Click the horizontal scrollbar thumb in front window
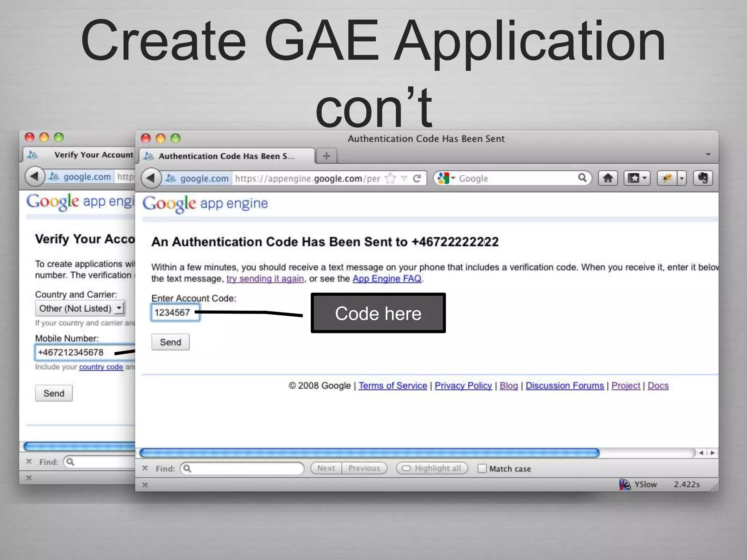The width and height of the screenshot is (747, 560). click(x=369, y=453)
